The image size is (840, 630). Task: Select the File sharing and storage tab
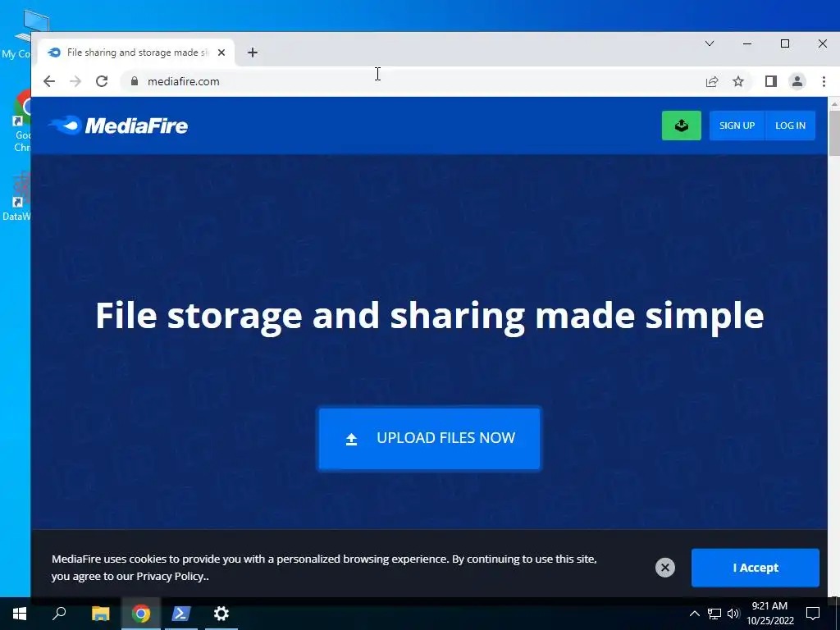pos(137,52)
